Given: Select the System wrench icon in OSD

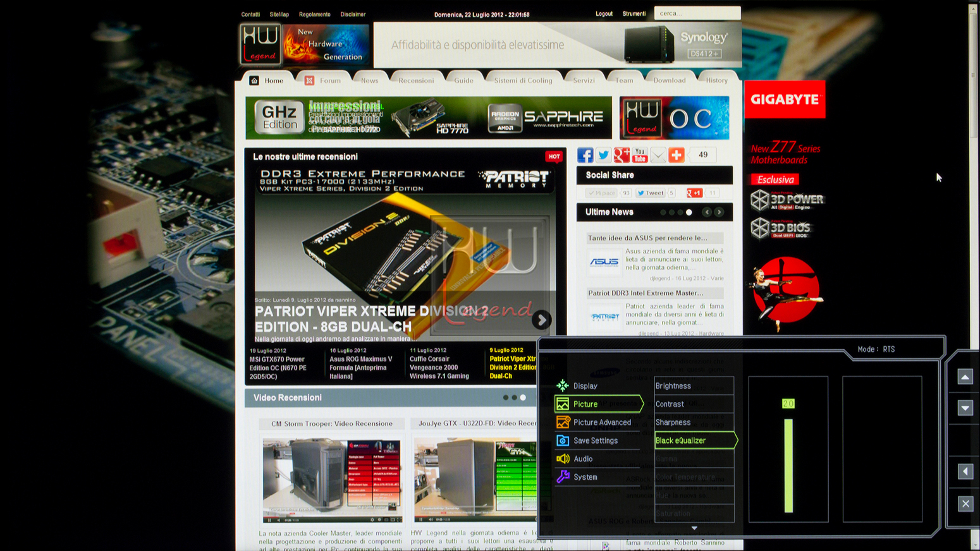Looking at the screenshot, I should (562, 477).
